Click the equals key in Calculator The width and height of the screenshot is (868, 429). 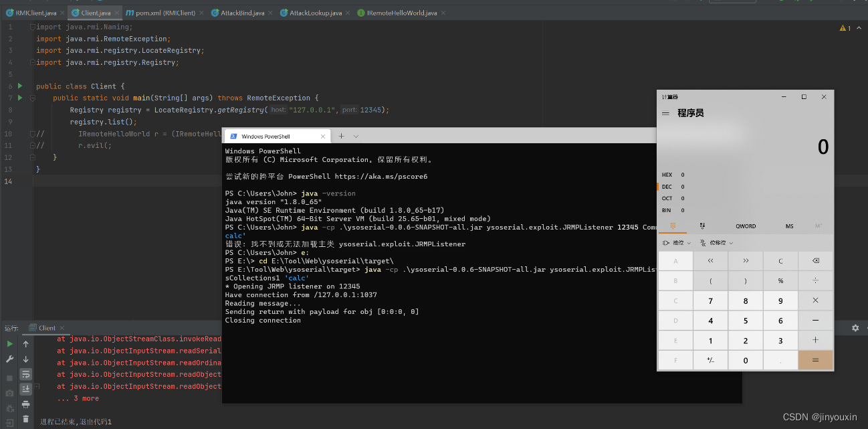815,360
